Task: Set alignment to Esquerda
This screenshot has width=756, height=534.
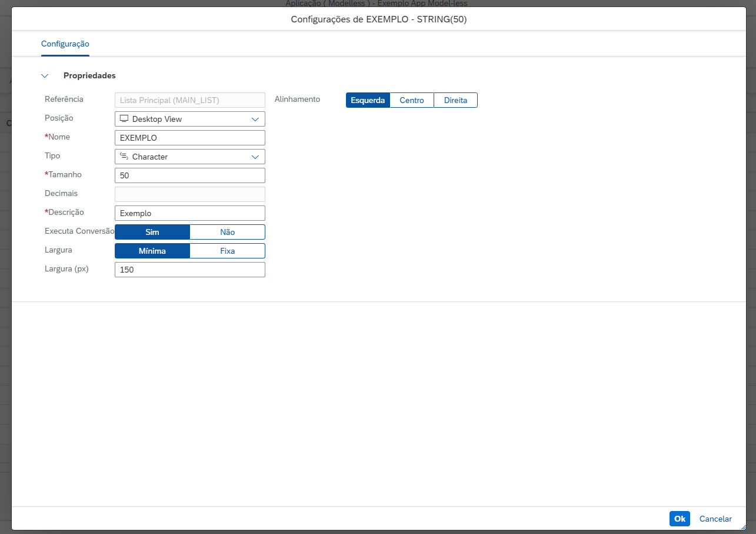Action: (x=368, y=100)
